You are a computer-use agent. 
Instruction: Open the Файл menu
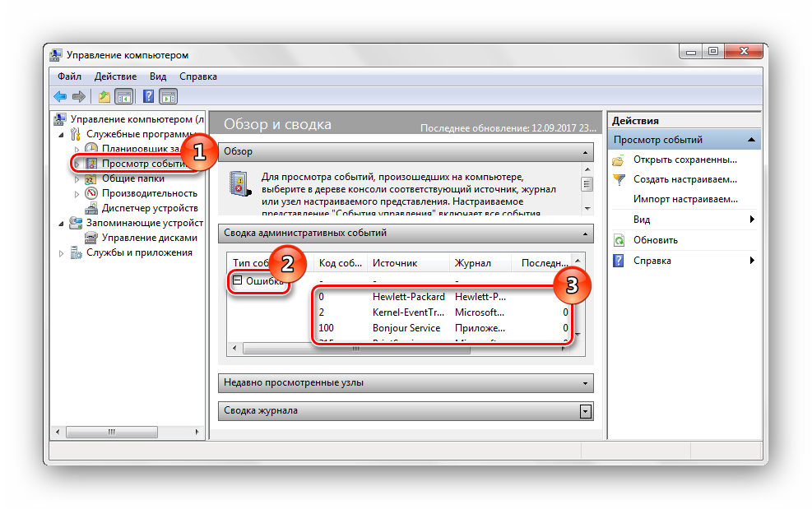(69, 76)
